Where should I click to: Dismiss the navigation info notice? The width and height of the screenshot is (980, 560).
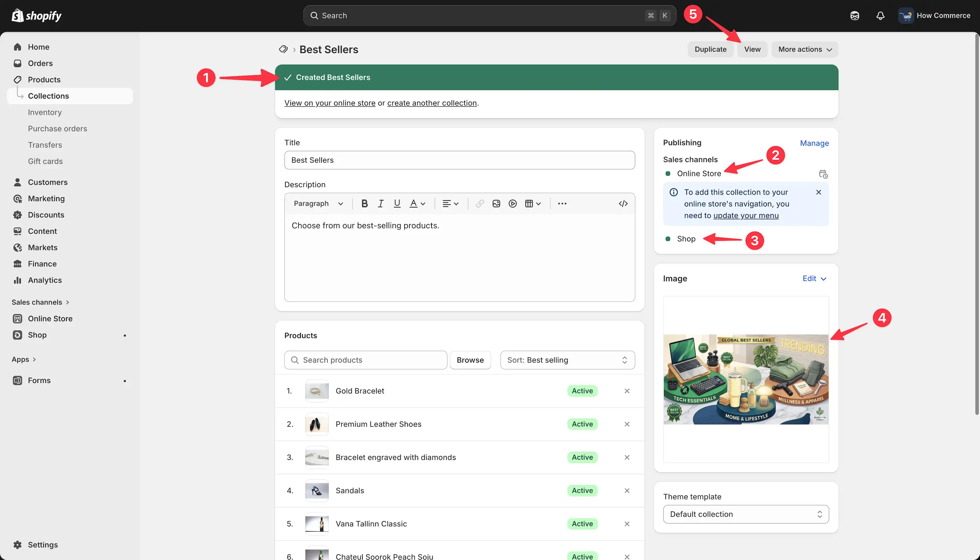tap(819, 192)
